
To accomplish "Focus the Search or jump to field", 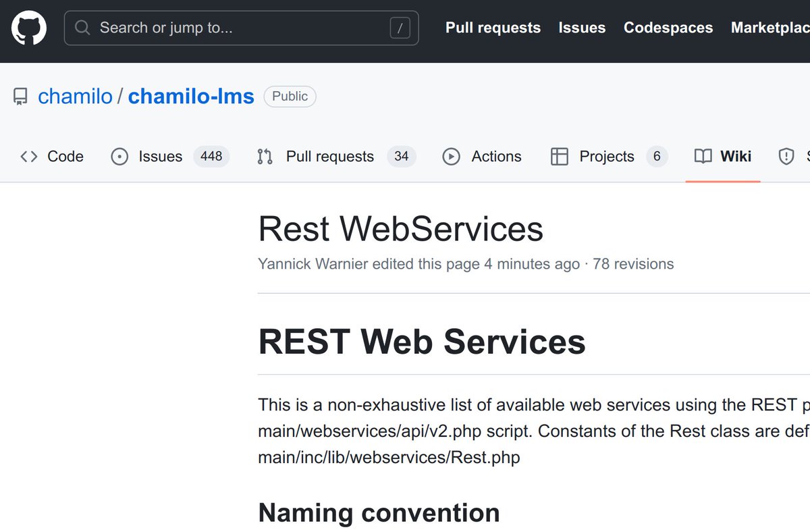I will [x=241, y=28].
